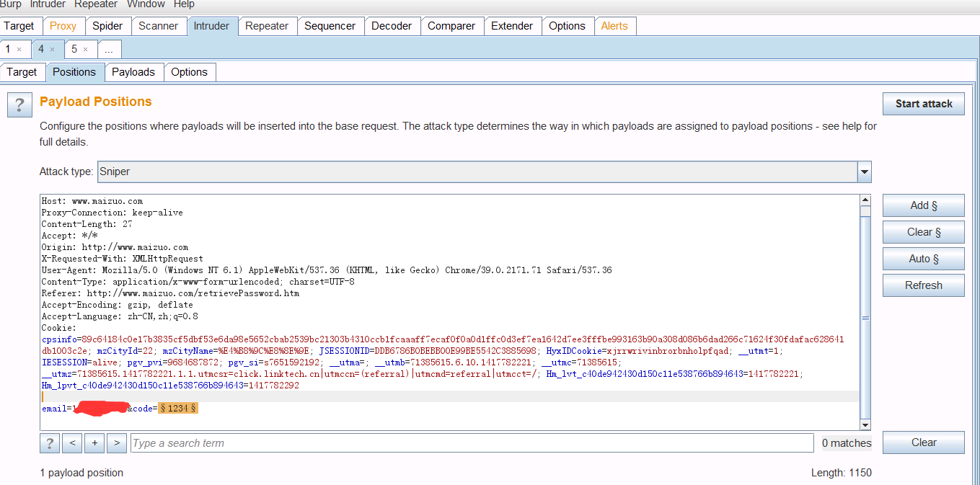
Task: Close Intruder attack tab 4
Action: [52, 50]
